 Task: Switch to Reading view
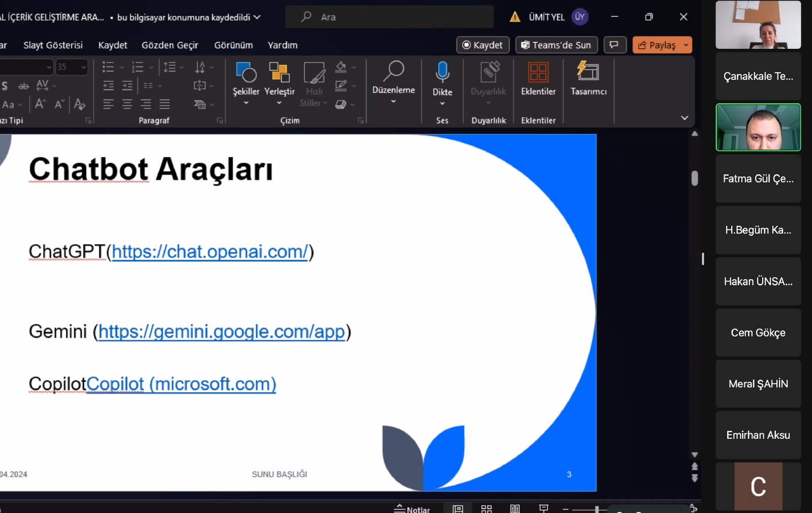coord(515,508)
